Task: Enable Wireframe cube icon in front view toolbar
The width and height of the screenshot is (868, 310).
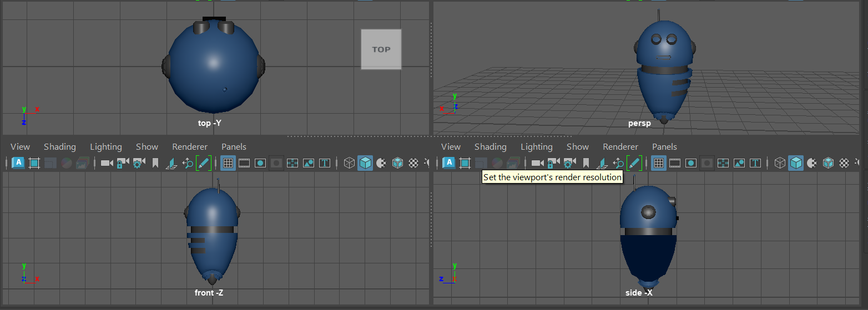Action: (x=349, y=163)
